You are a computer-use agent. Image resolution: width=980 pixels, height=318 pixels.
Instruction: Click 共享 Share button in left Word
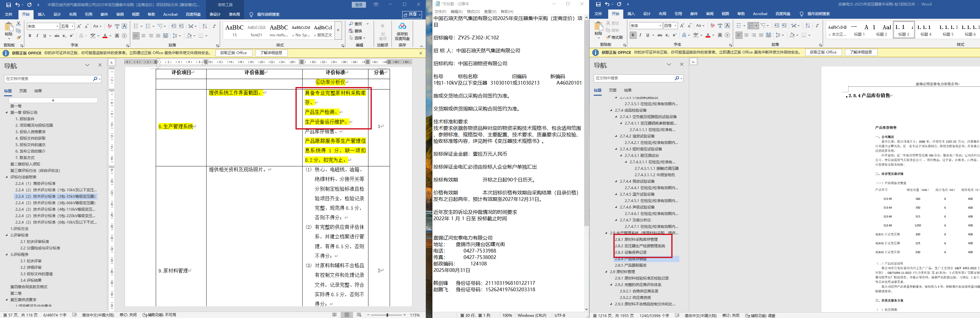click(x=412, y=14)
